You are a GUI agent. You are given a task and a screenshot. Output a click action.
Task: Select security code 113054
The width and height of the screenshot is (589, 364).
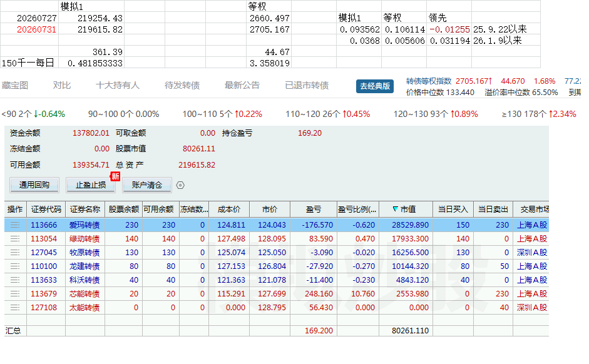click(44, 239)
